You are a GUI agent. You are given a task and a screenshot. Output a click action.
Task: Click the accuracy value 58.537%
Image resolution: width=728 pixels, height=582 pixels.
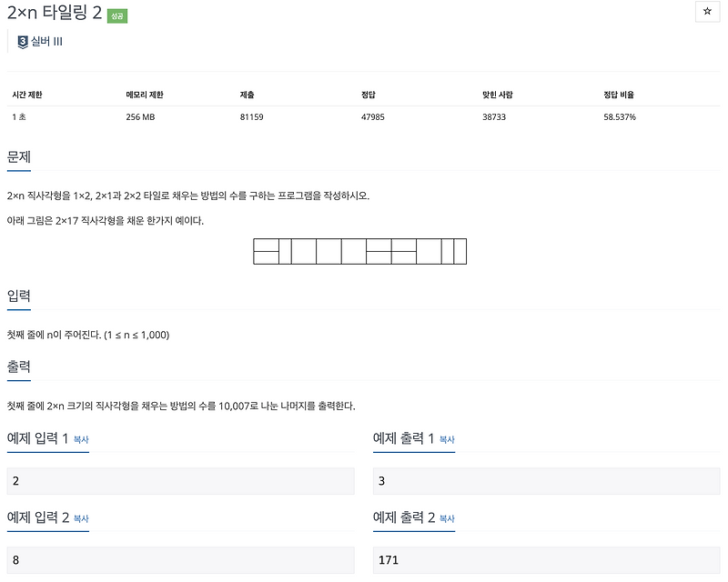click(x=619, y=116)
